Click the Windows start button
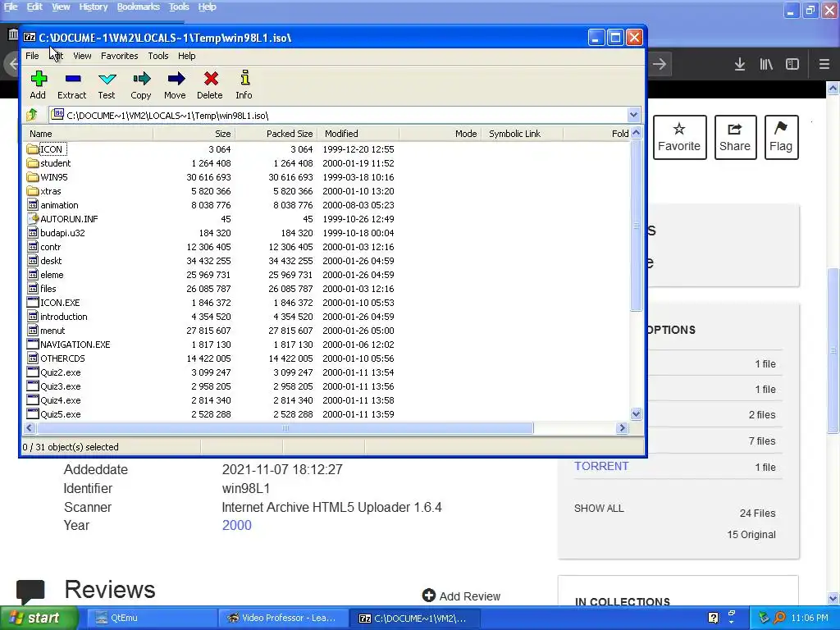Viewport: 840px width, 630px height. [39, 618]
